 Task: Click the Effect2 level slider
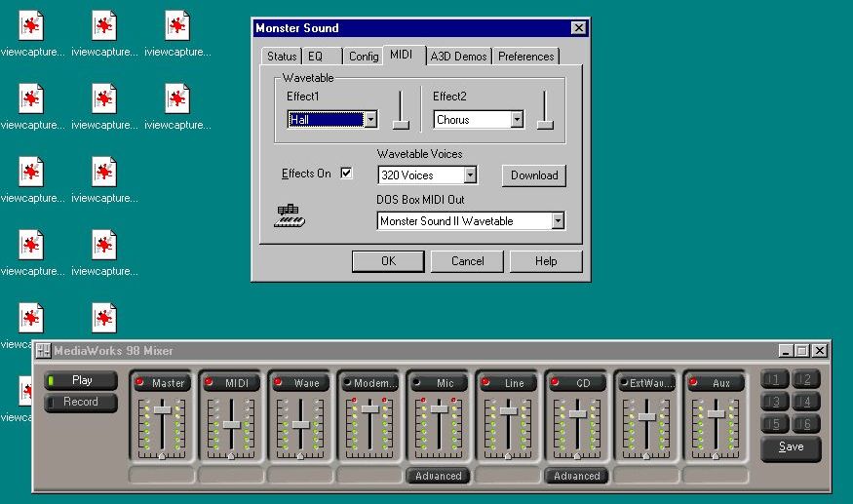pyautogui.click(x=545, y=125)
